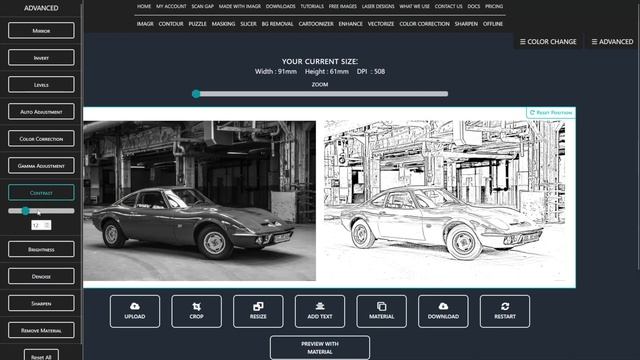
Task: Open the Home menu item
Action: tap(144, 6)
